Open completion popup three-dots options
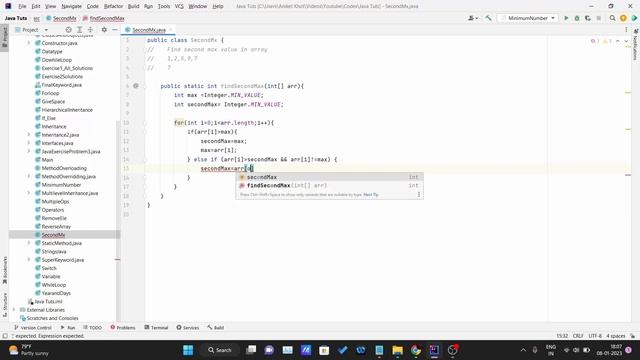The image size is (640, 360). coord(419,195)
